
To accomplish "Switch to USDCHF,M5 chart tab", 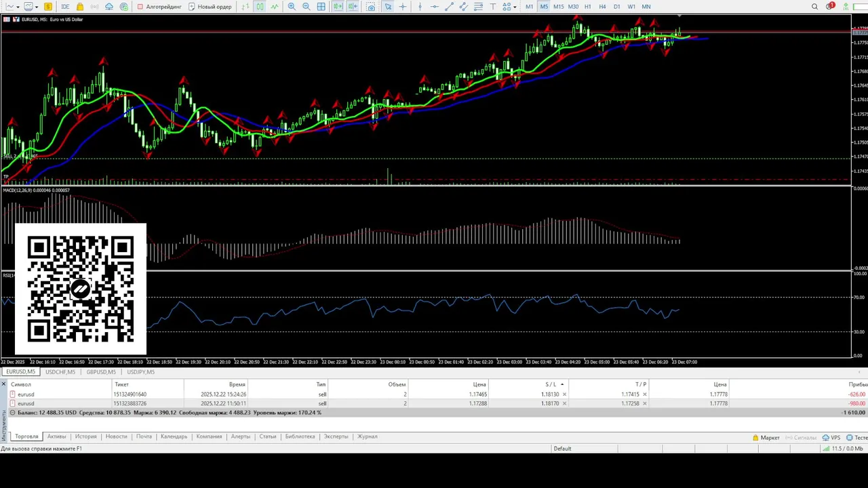I will tap(60, 372).
